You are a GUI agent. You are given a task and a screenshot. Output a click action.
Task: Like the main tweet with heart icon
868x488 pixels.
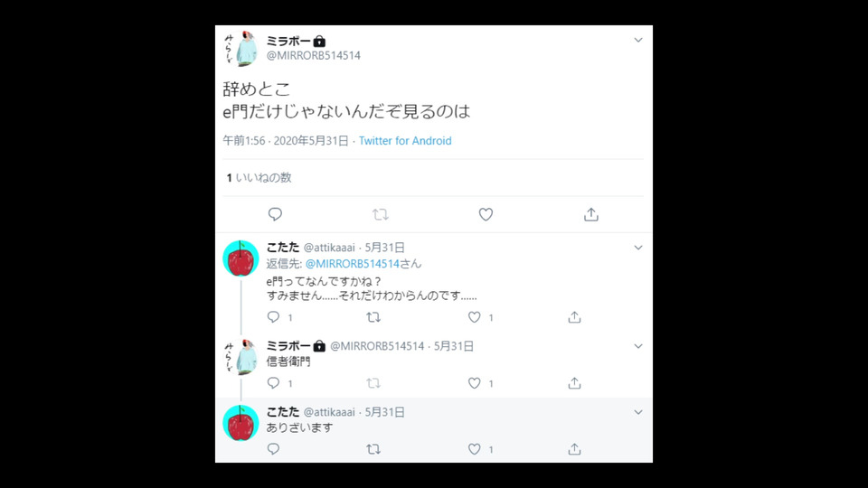coord(486,214)
